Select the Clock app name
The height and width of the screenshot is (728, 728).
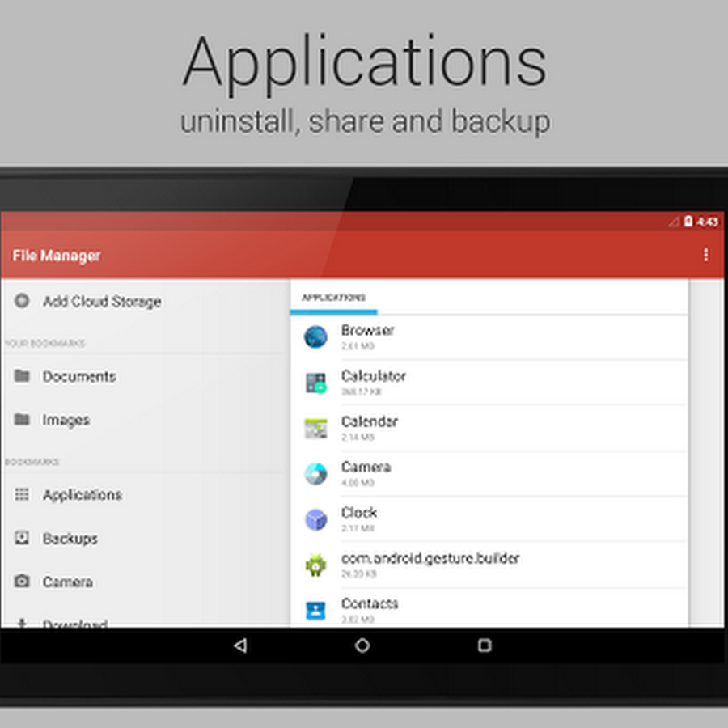tap(359, 512)
